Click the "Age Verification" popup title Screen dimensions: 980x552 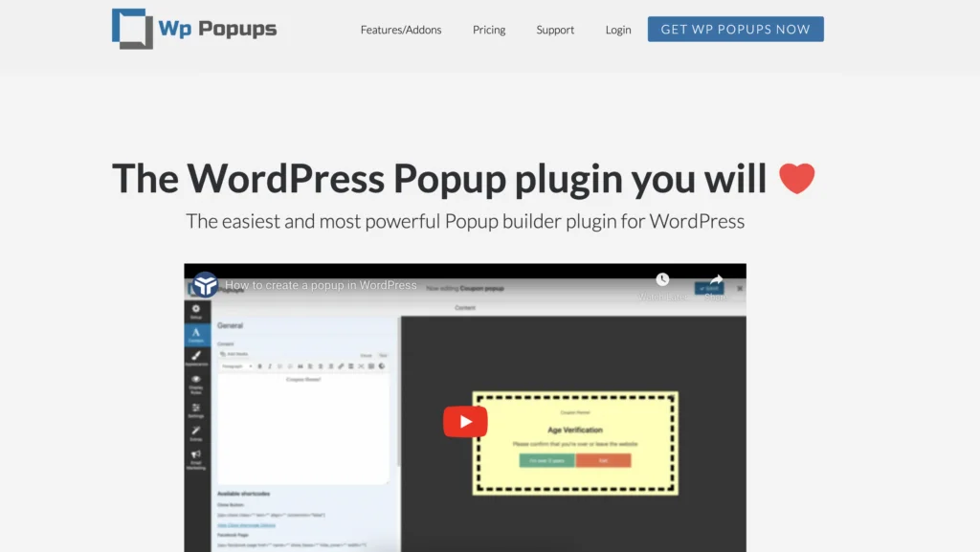point(575,430)
